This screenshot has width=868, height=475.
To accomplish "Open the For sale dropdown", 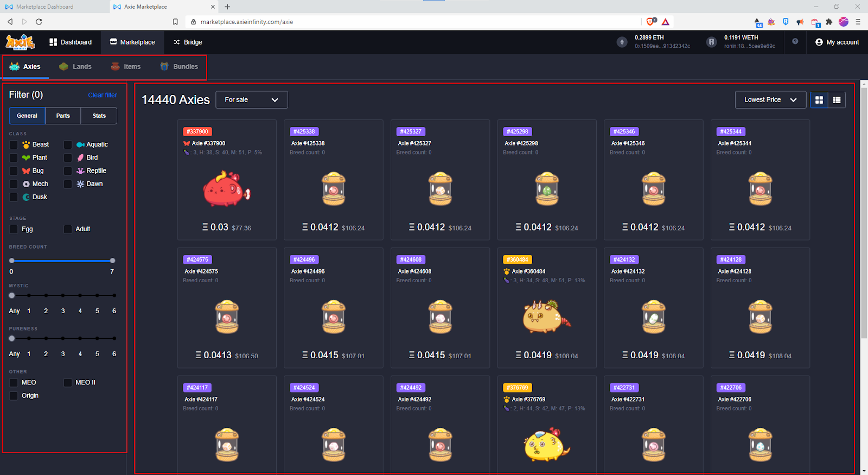I will click(x=252, y=100).
